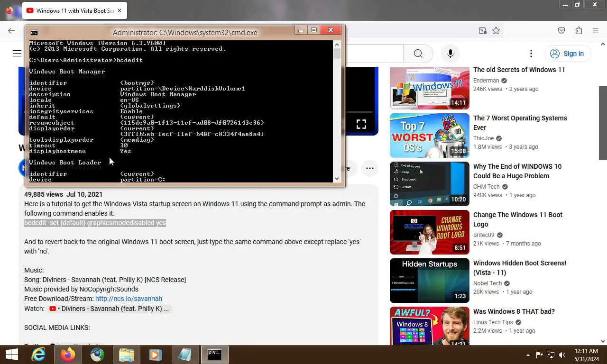This screenshot has width=607, height=364.
Task: Click the YouTube page scrollbar thumb
Action: click(x=603, y=123)
